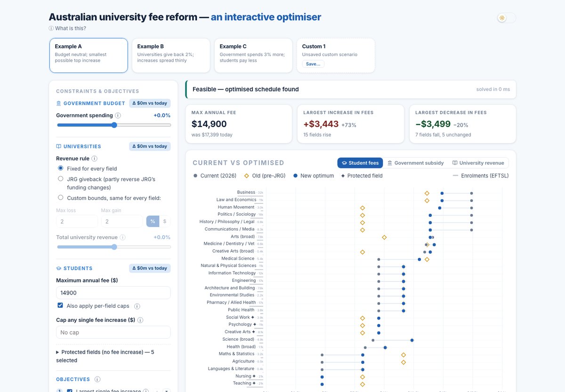
Task: Click the Largest Increase in Fees card
Action: point(351,124)
